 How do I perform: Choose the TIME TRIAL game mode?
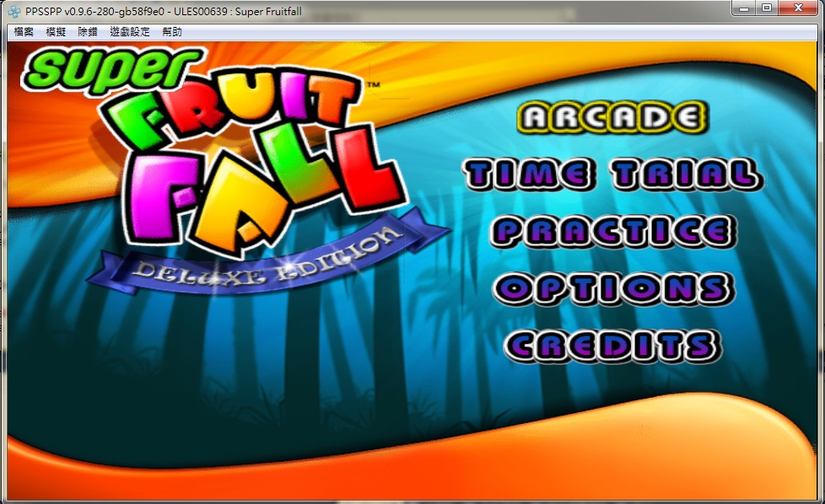point(612,174)
